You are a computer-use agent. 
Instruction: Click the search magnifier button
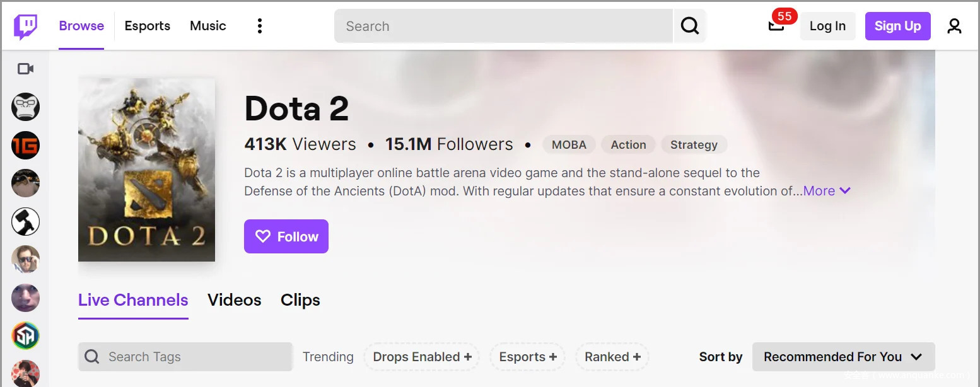pos(690,26)
